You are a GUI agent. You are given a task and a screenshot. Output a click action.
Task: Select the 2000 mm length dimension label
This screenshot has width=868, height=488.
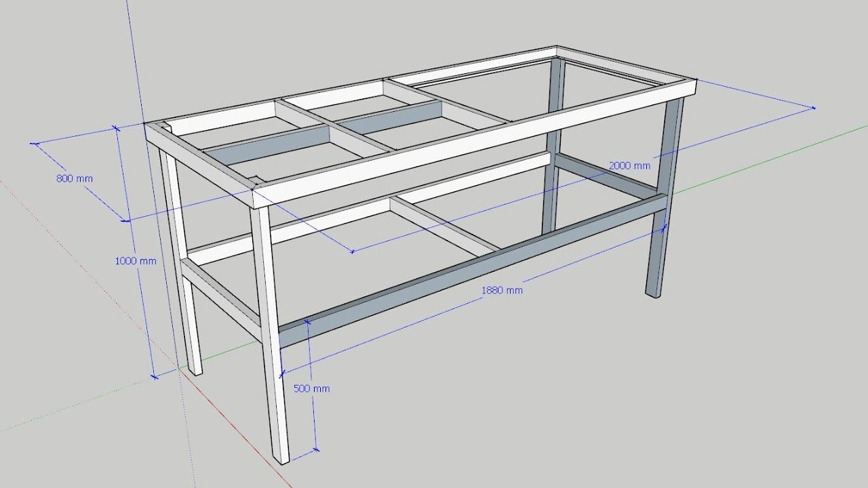629,165
